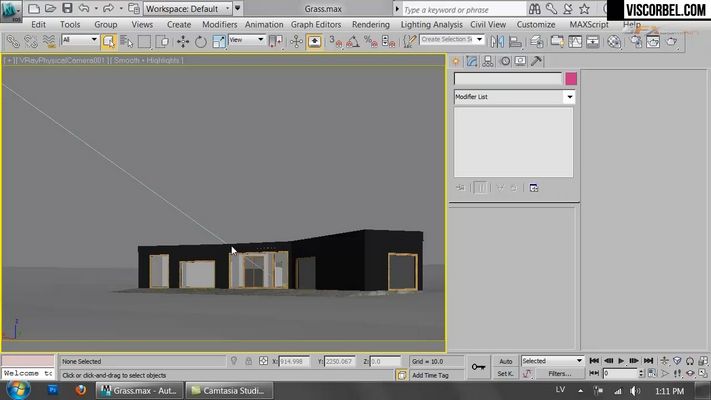Viewport: 711px width, 400px height.
Task: Toggle the selection lock padlock icon
Action: [x=248, y=361]
